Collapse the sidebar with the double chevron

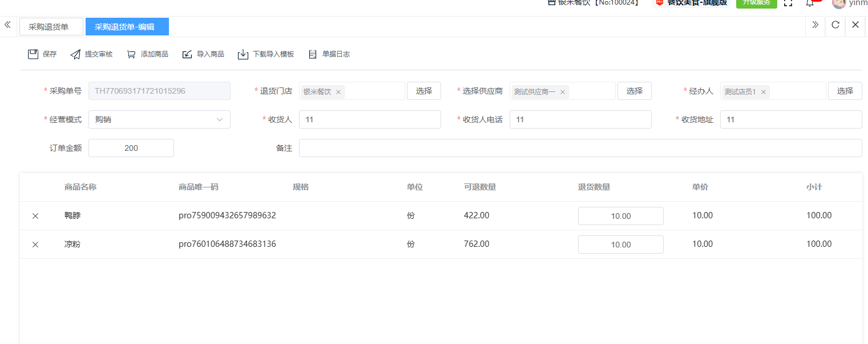[7, 25]
